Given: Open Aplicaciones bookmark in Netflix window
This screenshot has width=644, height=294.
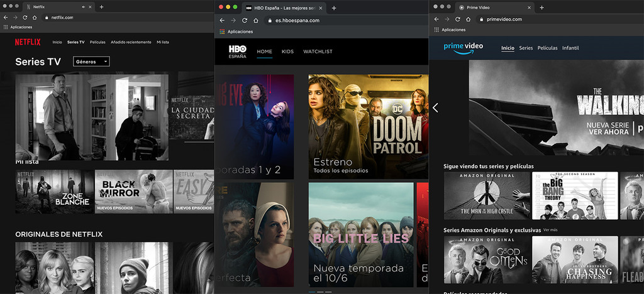Looking at the screenshot, I should [x=18, y=27].
